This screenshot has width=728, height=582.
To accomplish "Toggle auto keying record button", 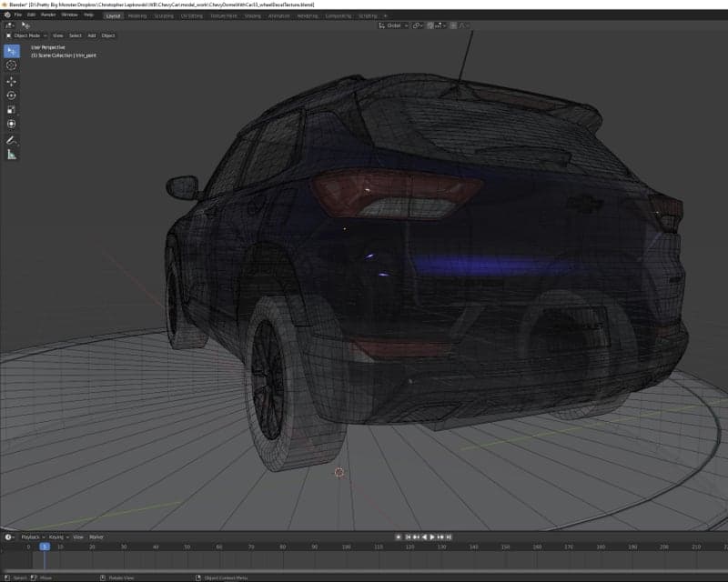I will pos(398,537).
